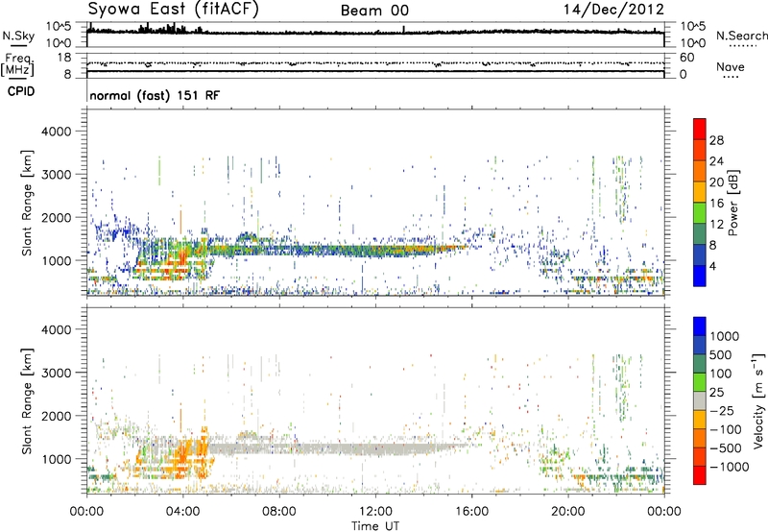Image resolution: width=768 pixels, height=532 pixels.
Task: Click the "-500" Velocity colorbar value
Action: pyautogui.click(x=726, y=448)
